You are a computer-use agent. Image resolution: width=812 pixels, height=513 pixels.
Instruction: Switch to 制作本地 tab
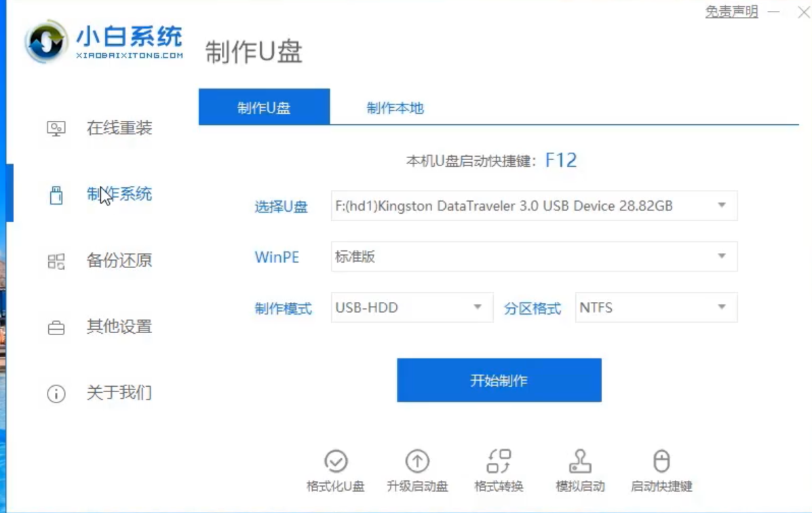(x=395, y=107)
